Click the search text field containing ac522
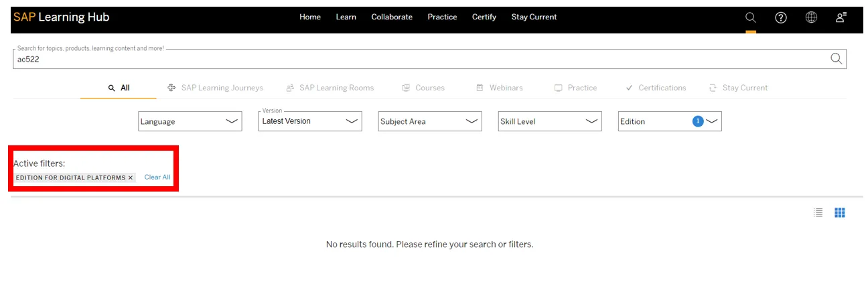Image resolution: width=868 pixels, height=286 pixels. pos(402,59)
